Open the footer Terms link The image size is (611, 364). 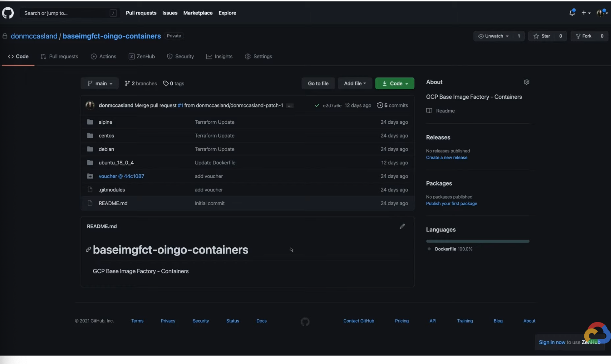[x=137, y=321]
